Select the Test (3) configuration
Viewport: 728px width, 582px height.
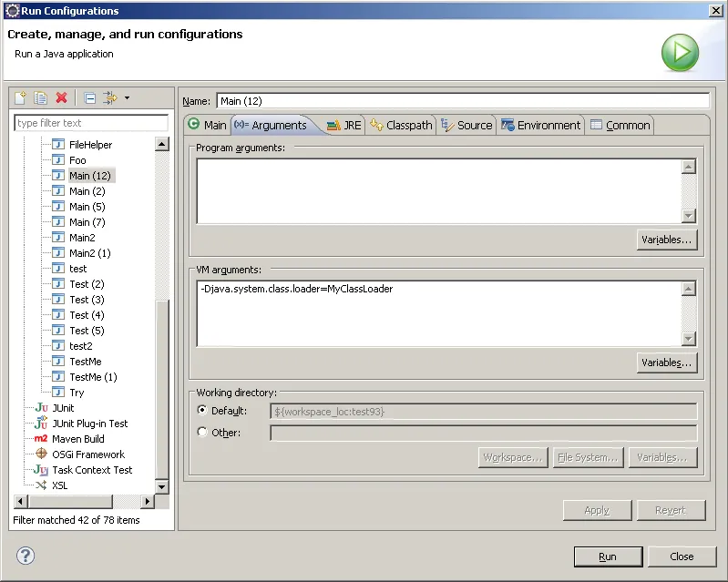[87, 300]
